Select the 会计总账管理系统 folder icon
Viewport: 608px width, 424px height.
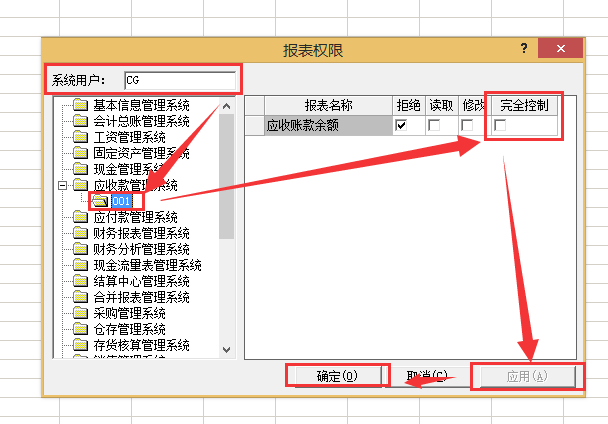click(x=80, y=121)
